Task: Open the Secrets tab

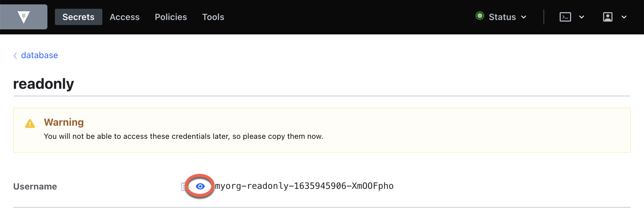Action: click(78, 17)
